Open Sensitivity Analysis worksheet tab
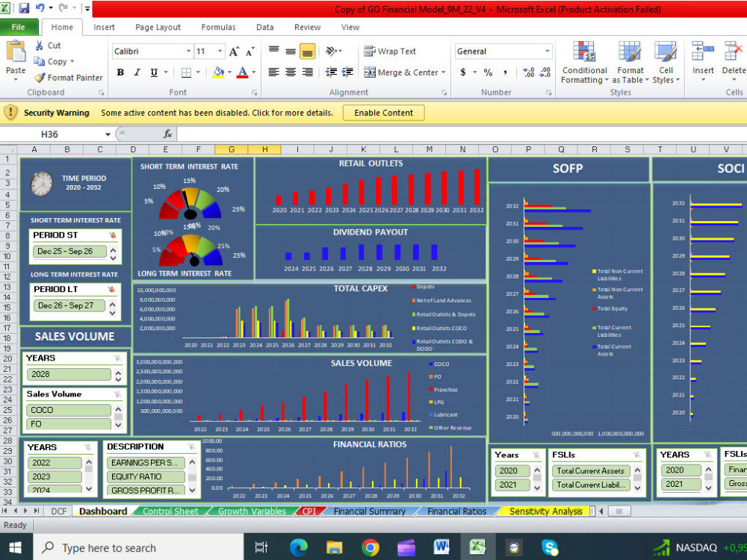 click(545, 511)
